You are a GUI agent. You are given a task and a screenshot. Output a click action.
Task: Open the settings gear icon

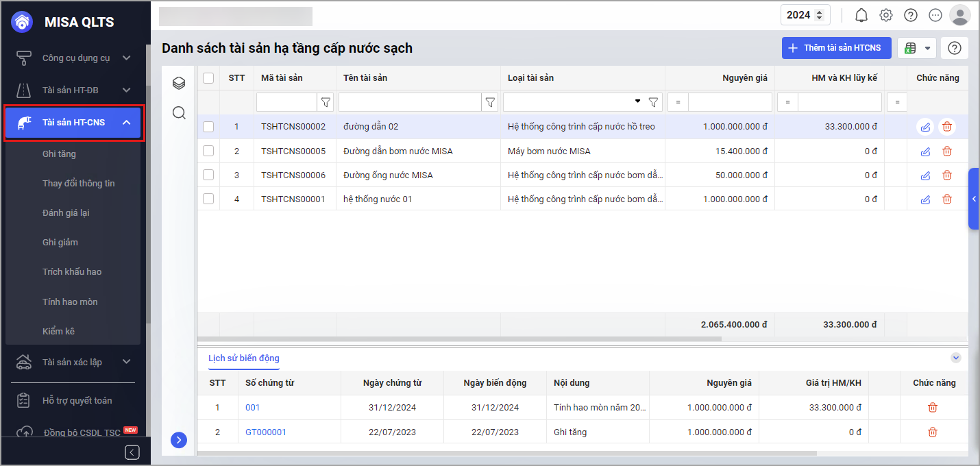click(886, 15)
